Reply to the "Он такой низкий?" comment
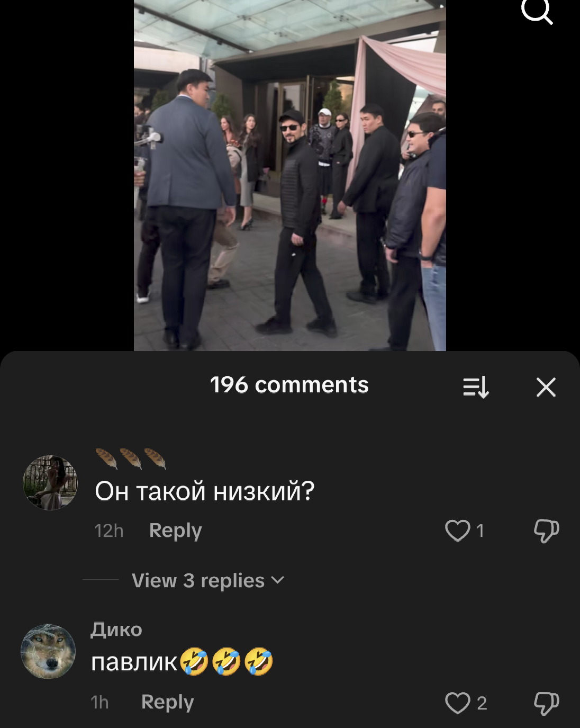This screenshot has width=580, height=728. (x=176, y=531)
